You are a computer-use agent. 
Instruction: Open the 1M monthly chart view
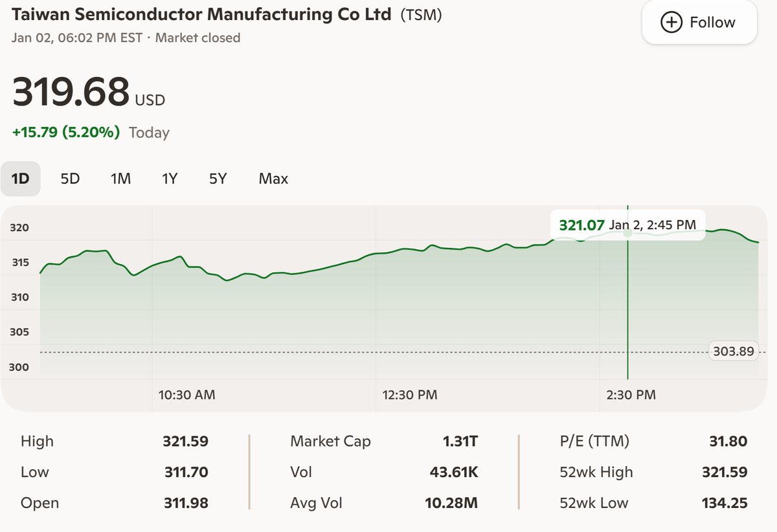point(120,179)
